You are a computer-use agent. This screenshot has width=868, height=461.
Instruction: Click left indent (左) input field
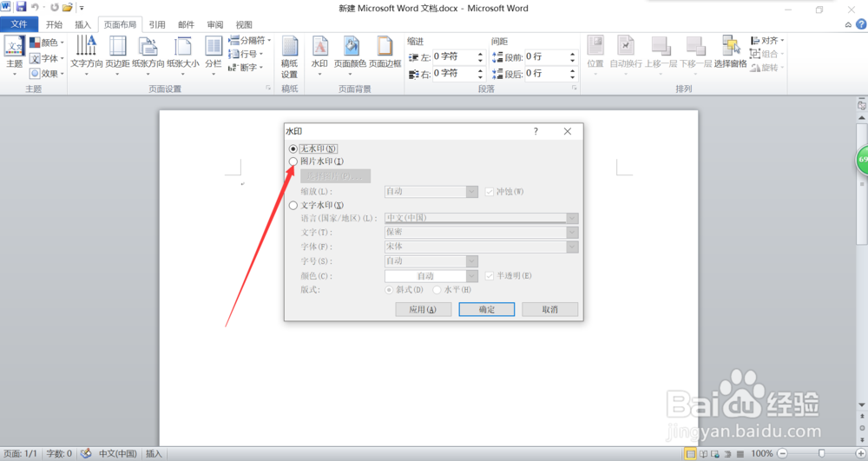pyautogui.click(x=453, y=56)
